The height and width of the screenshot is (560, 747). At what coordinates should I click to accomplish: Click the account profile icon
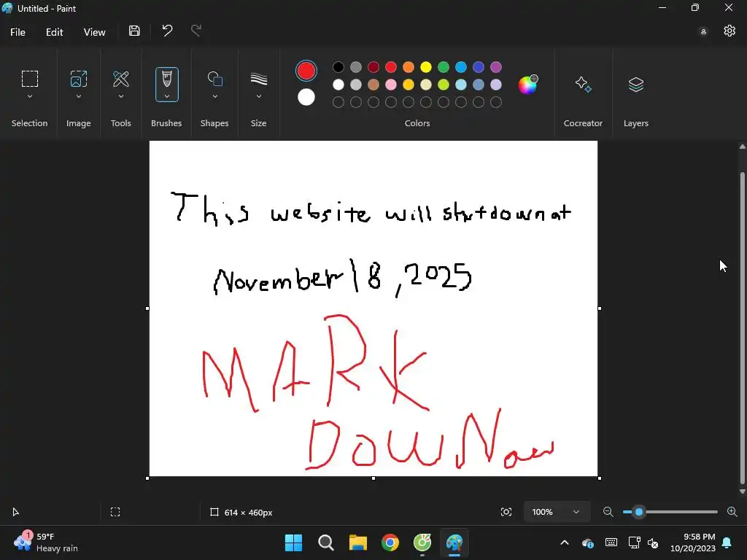(x=703, y=32)
